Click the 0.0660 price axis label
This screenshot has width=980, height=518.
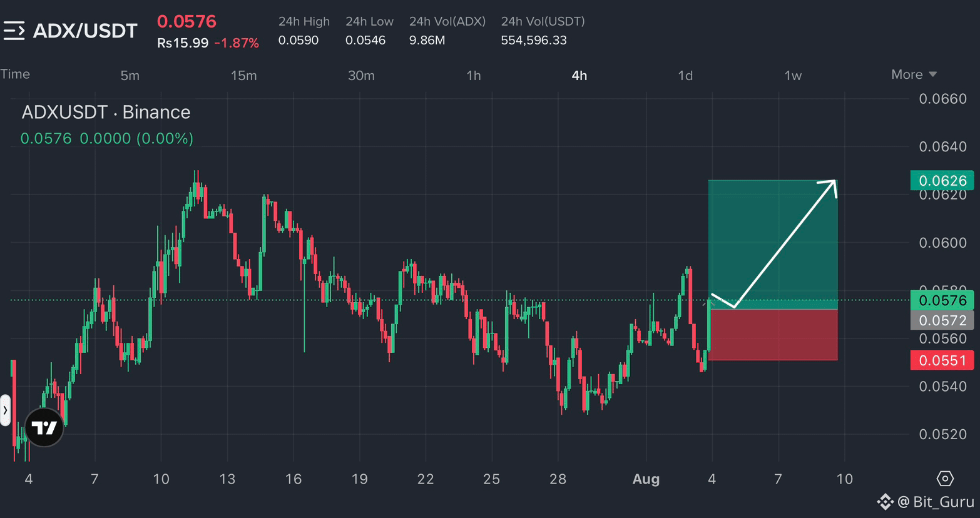[943, 99]
